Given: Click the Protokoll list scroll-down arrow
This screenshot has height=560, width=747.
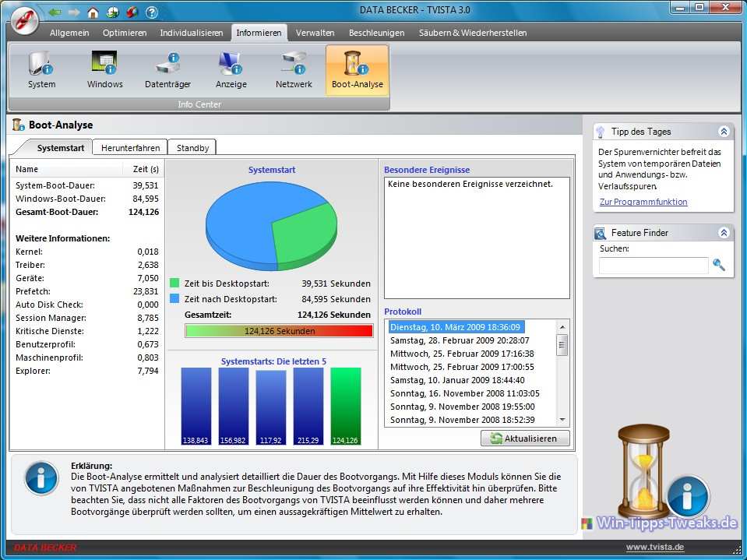Looking at the screenshot, I should (x=562, y=420).
